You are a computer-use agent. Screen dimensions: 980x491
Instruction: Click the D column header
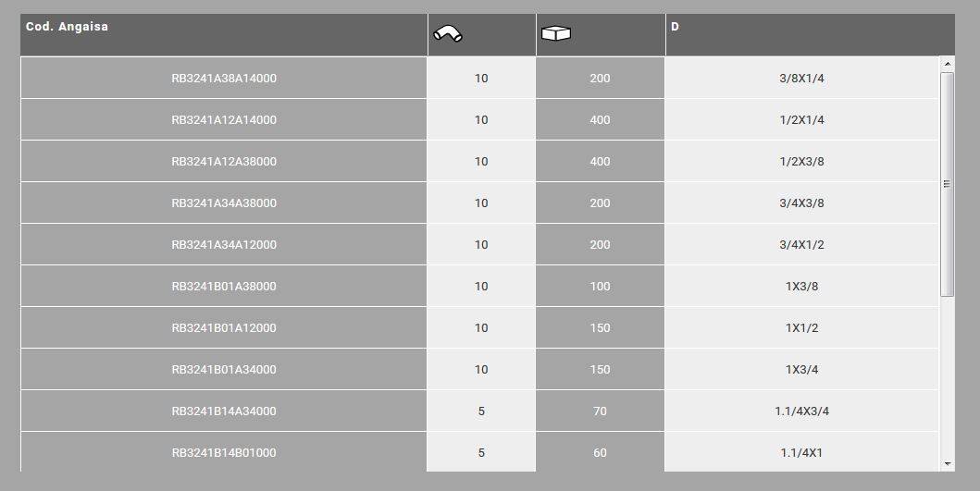676,27
